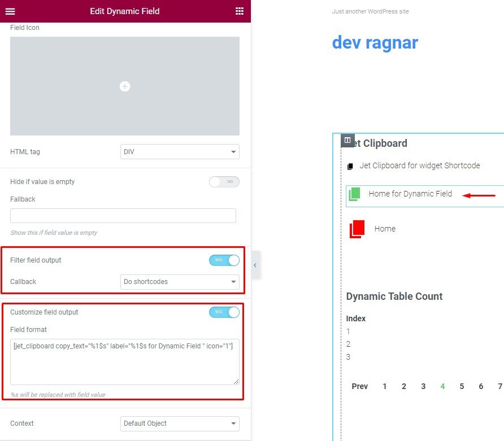Click the Dynamic Table Count heading

[394, 296]
